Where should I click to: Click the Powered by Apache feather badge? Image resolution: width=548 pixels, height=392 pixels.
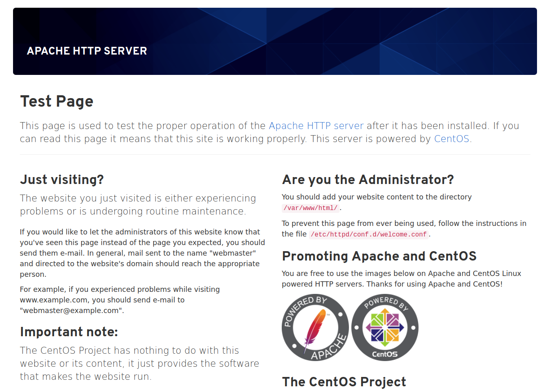pos(315,327)
